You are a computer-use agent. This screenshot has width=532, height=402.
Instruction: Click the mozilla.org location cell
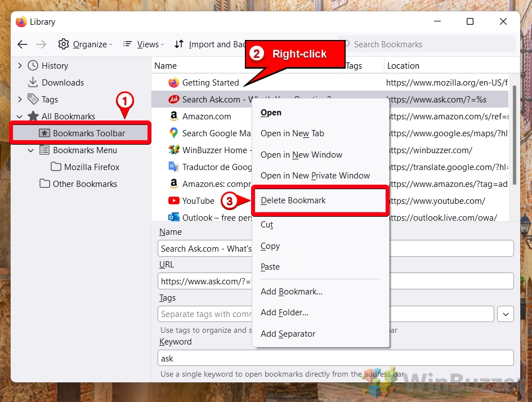(447, 82)
